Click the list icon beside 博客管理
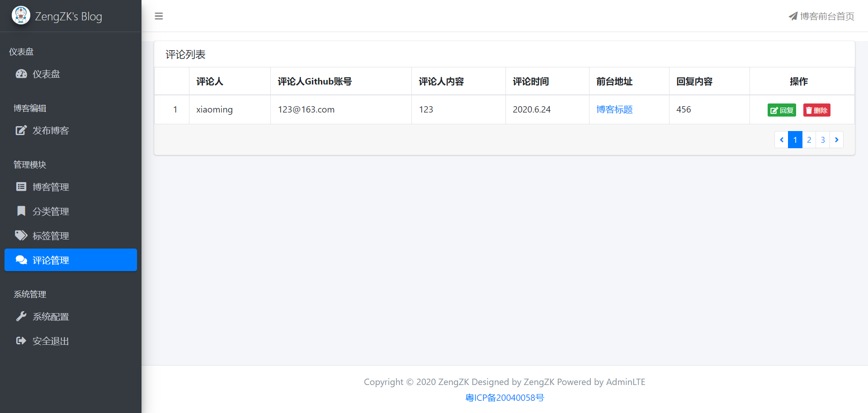This screenshot has height=413, width=868. coord(21,187)
